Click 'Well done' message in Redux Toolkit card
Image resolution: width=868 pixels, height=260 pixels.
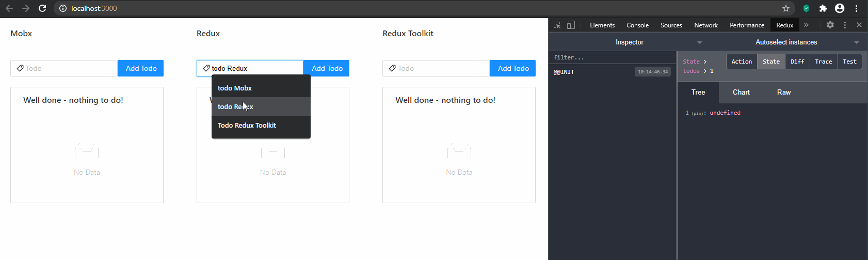point(445,100)
